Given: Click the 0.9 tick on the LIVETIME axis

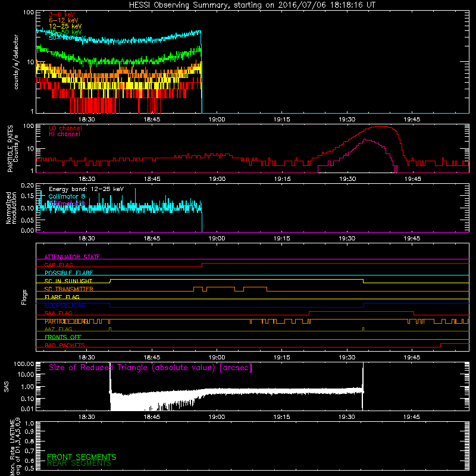Looking at the screenshot, I should [x=30, y=431].
